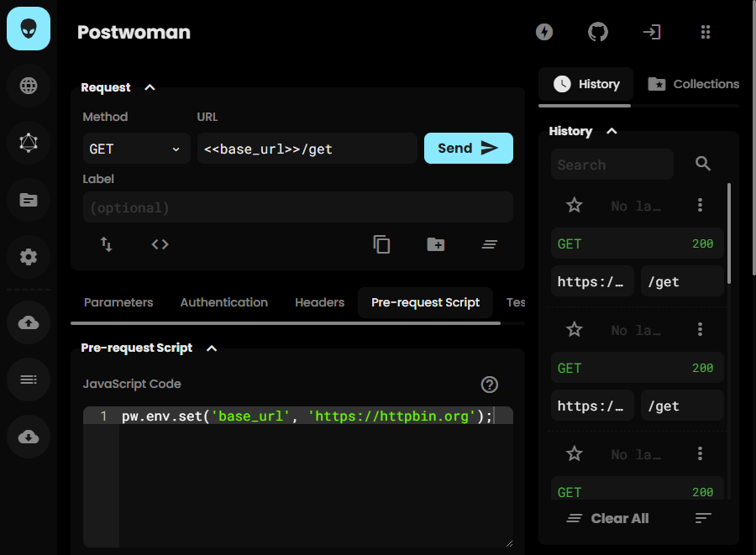Click the History Search field
The height and width of the screenshot is (555, 756).
[612, 165]
